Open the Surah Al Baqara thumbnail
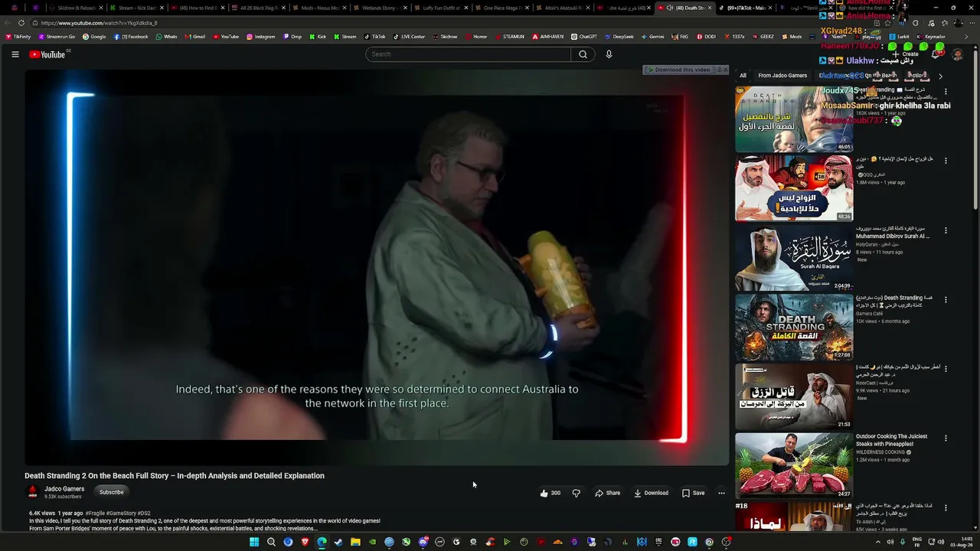 [794, 258]
